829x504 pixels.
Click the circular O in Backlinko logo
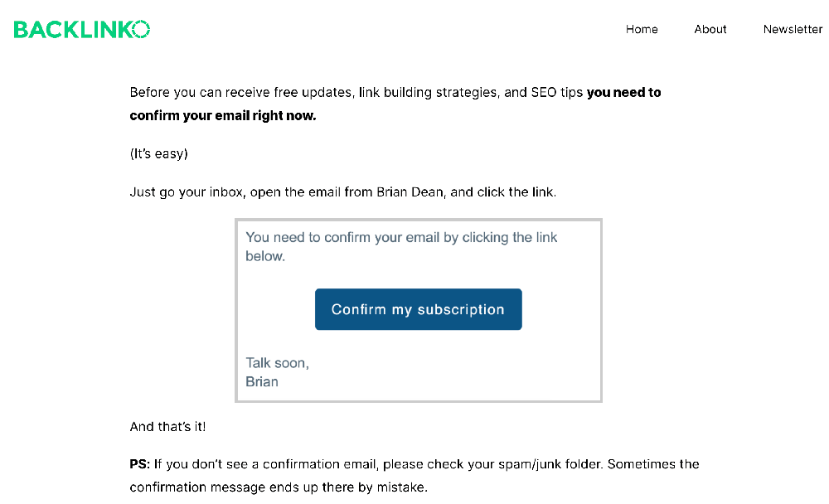click(141, 30)
